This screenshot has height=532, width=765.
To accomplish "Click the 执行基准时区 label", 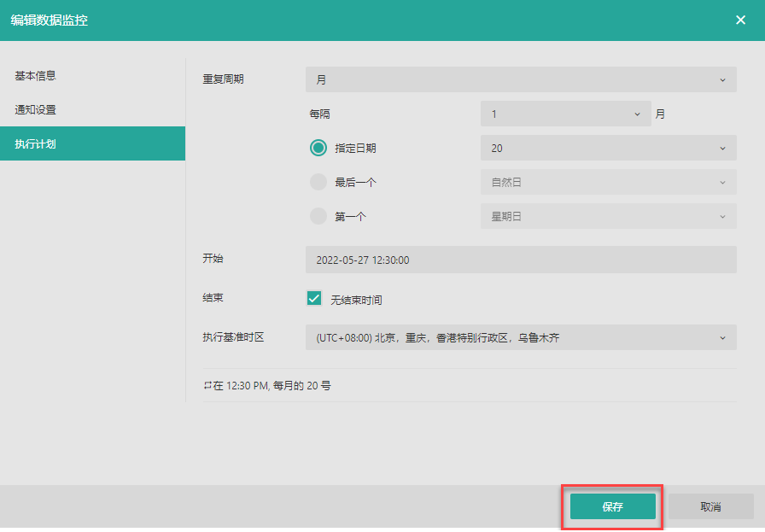I will point(233,337).
